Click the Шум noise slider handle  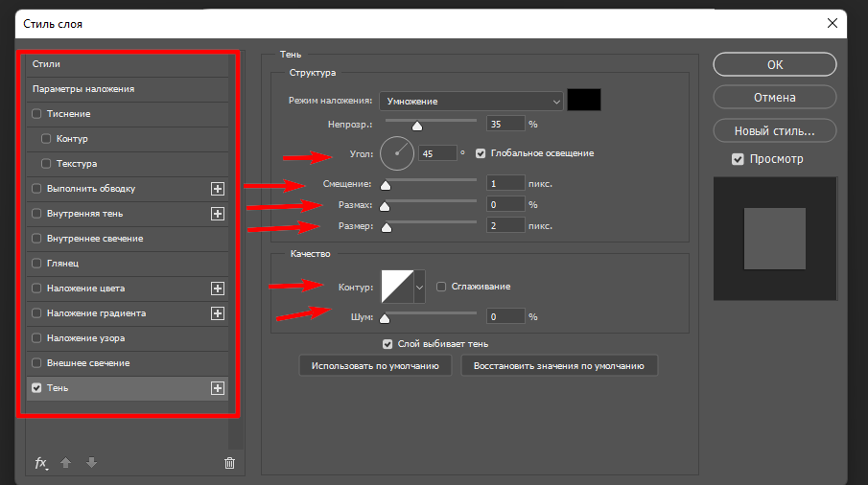click(x=385, y=318)
